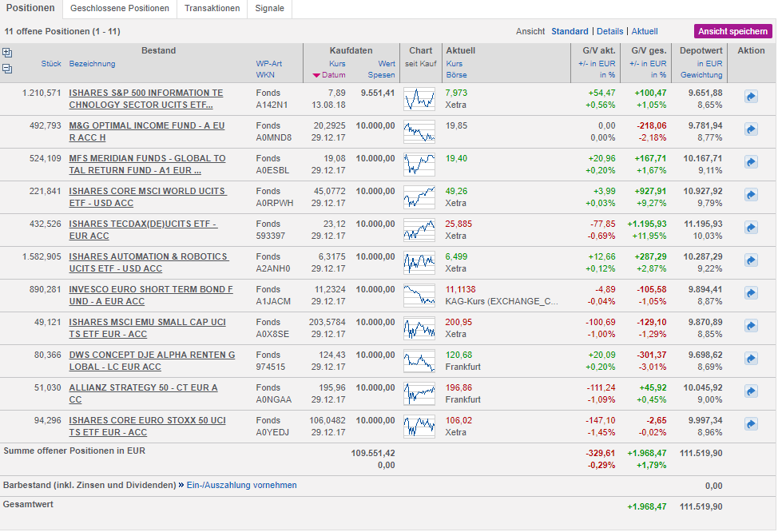Open Ein-/Auszahlung vornehmen link
The width and height of the screenshot is (778, 532).
tap(241, 485)
